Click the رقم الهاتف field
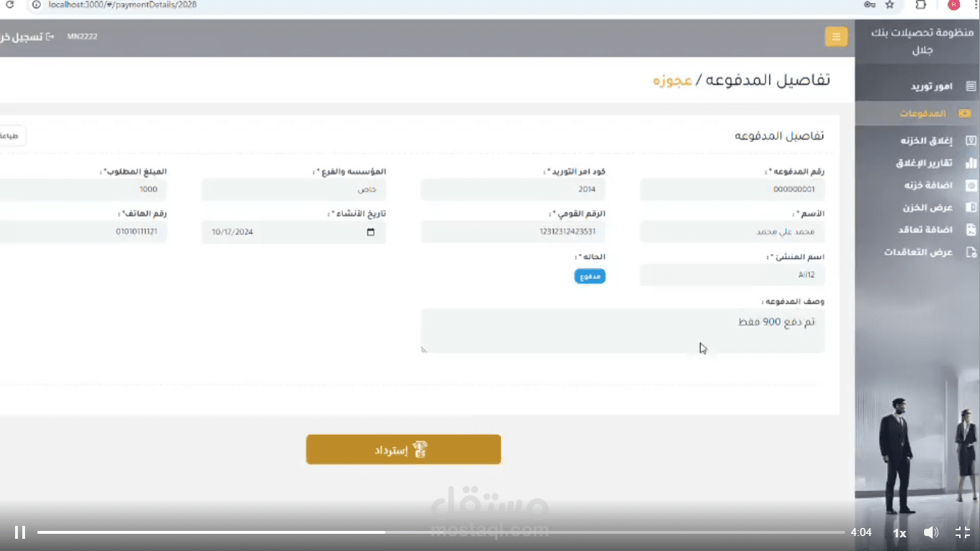The width and height of the screenshot is (980, 551). click(83, 232)
